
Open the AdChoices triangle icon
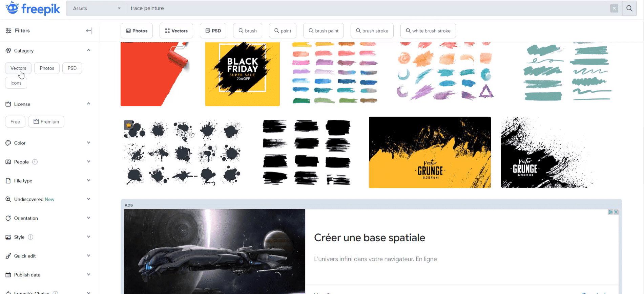click(610, 212)
